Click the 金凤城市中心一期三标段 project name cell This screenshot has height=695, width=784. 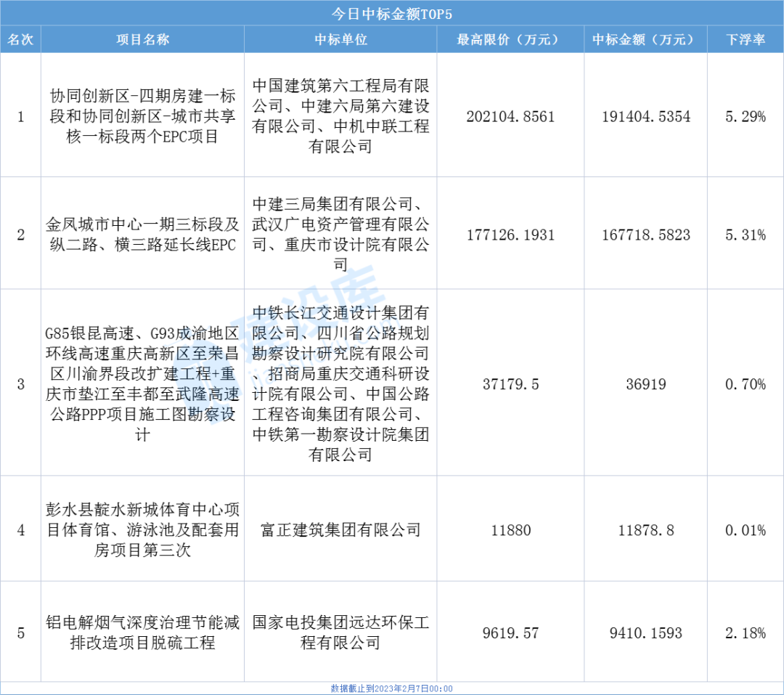coord(142,234)
